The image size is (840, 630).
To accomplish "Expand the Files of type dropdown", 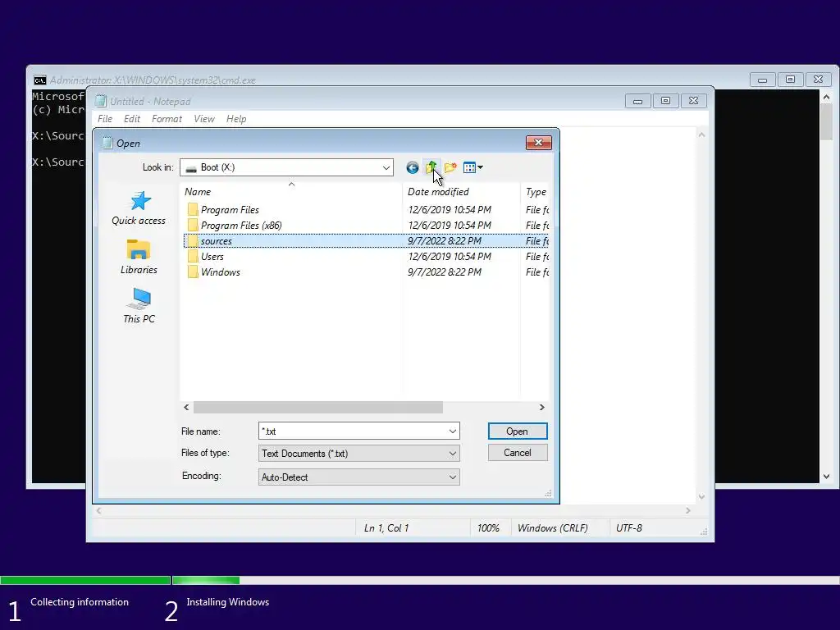I will pyautogui.click(x=453, y=453).
